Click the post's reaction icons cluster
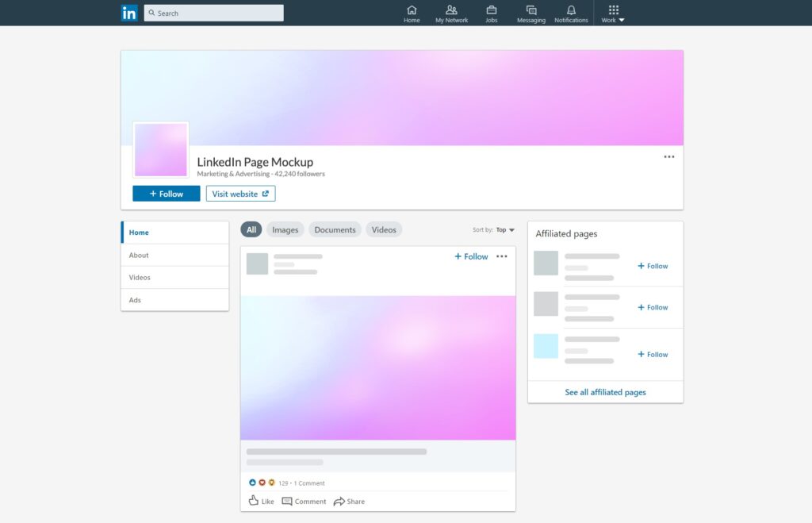The image size is (812, 523). [262, 483]
